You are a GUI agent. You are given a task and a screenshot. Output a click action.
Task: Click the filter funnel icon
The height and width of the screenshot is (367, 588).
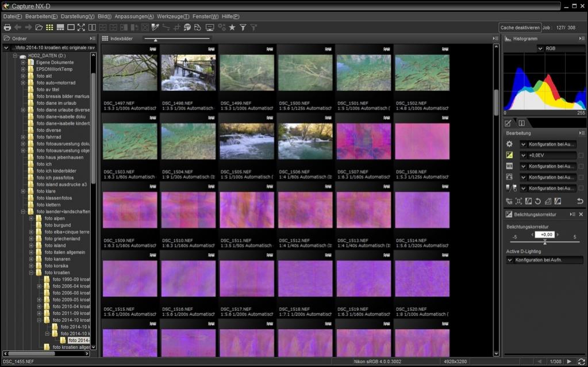(243, 28)
